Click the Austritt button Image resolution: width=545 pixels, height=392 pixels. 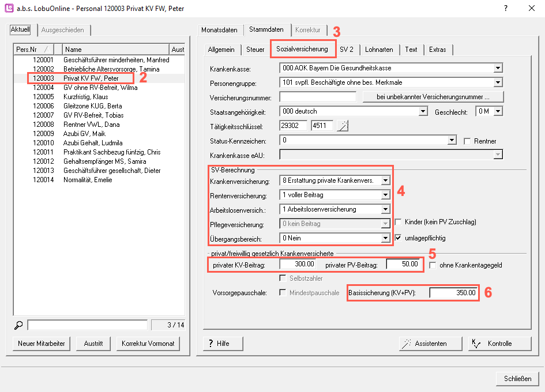pyautogui.click(x=93, y=344)
